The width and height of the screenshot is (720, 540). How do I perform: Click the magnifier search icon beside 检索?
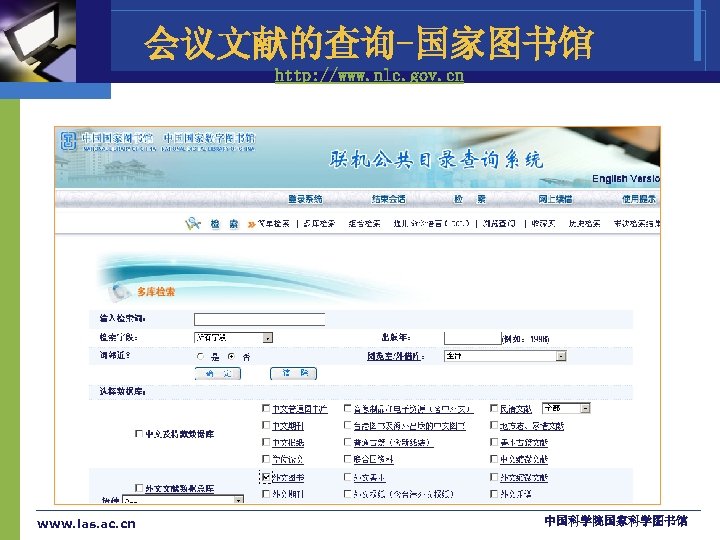(193, 224)
